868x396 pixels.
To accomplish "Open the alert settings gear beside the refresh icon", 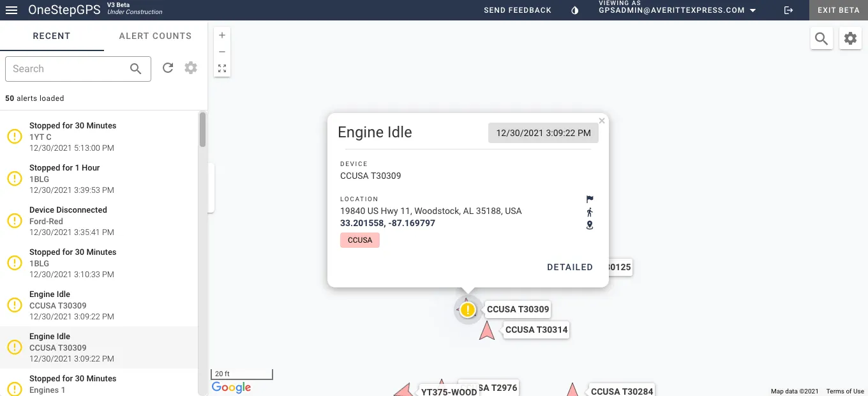I will tap(190, 68).
